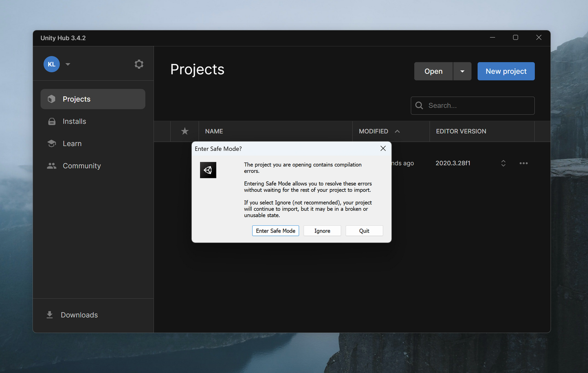This screenshot has width=588, height=373.
Task: Click the Unity logo in the dialog
Action: 208,170
